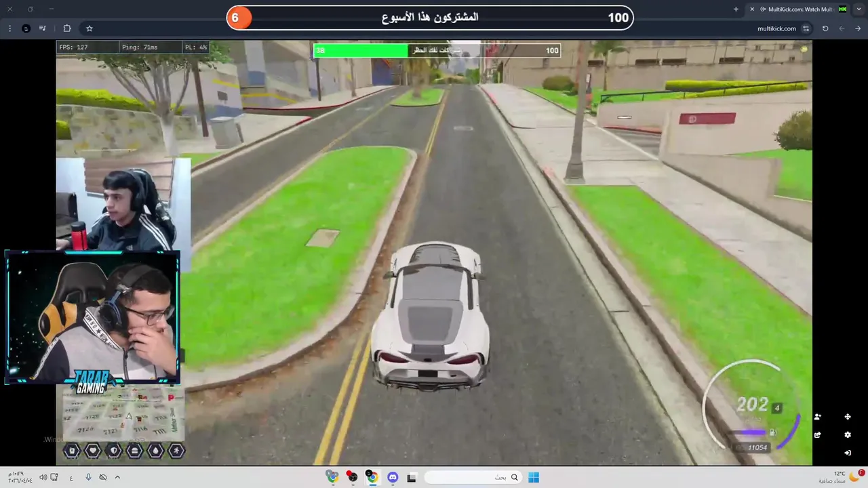Bookmark this page with the star icon
This screenshot has width=868, height=488.
89,28
